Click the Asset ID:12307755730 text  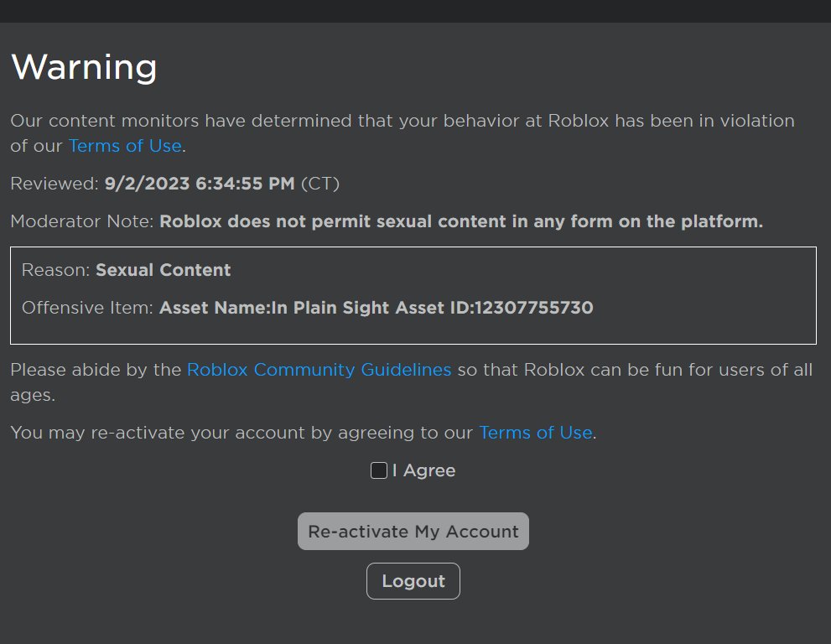495,308
